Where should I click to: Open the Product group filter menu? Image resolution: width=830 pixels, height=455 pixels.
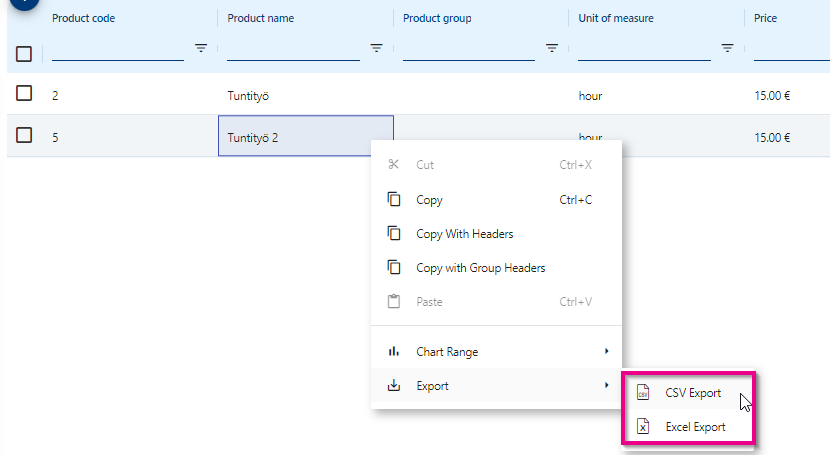point(551,48)
